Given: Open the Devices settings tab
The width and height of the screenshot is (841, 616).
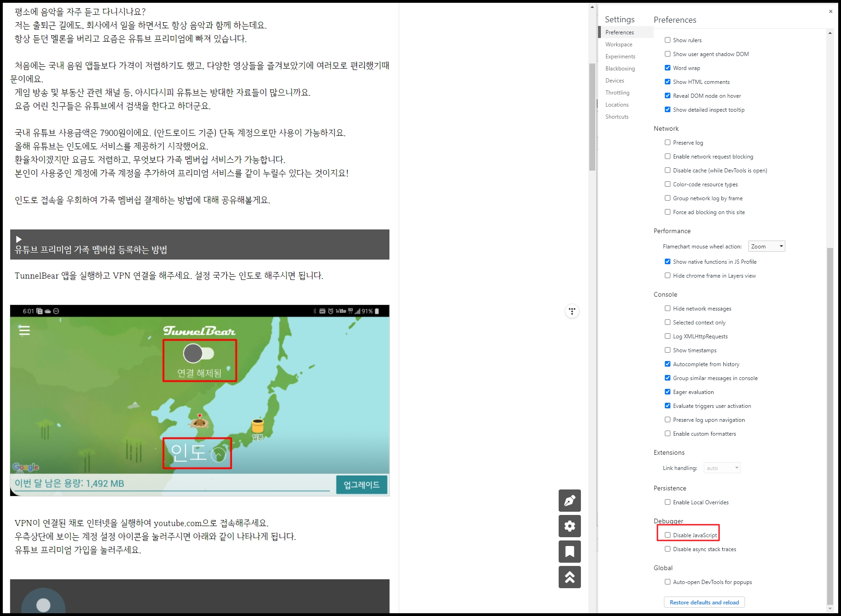Looking at the screenshot, I should tap(615, 81).
